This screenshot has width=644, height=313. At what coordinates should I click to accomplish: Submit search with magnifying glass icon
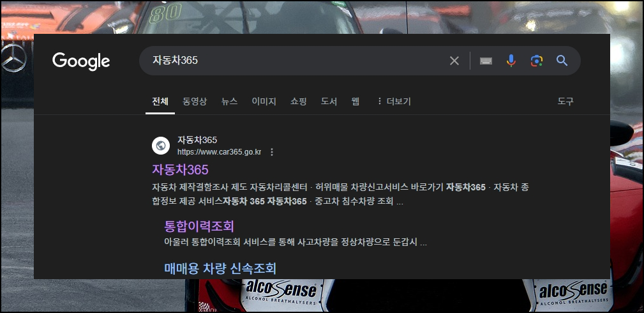pyautogui.click(x=562, y=61)
